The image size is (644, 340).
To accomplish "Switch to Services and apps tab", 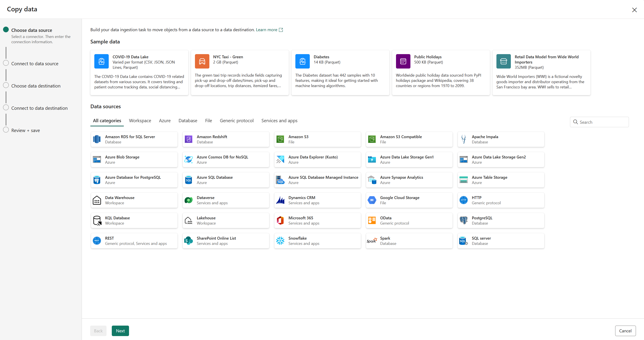I will [x=279, y=120].
